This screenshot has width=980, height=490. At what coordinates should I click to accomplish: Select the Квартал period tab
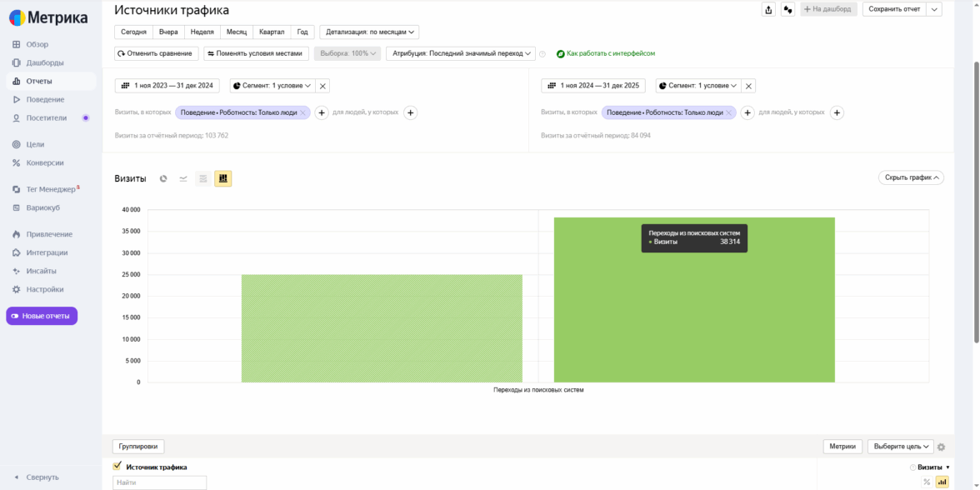pyautogui.click(x=272, y=32)
